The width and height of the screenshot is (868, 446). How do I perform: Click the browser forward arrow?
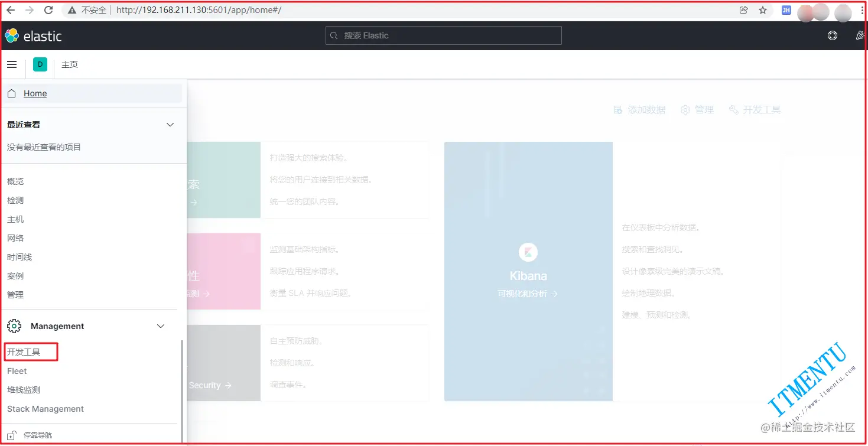pos(30,10)
